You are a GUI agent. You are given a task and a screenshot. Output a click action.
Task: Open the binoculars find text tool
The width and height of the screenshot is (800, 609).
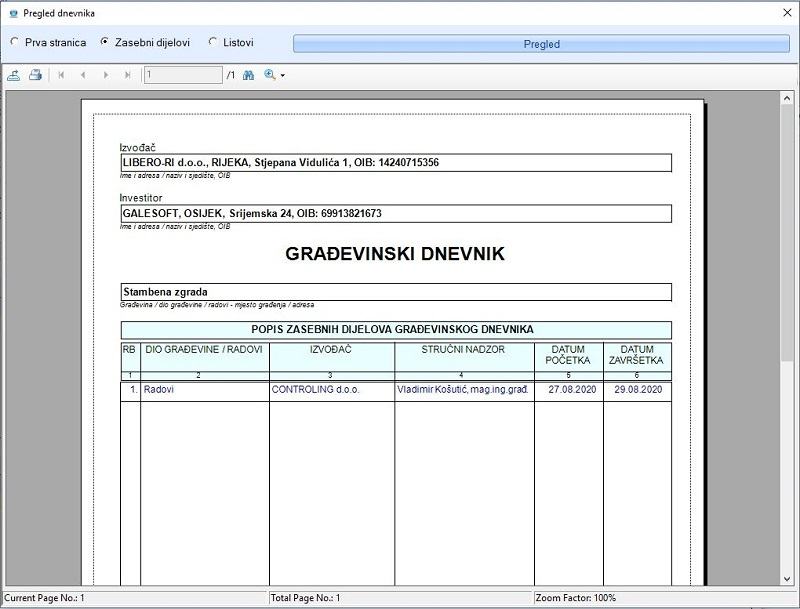(249, 75)
